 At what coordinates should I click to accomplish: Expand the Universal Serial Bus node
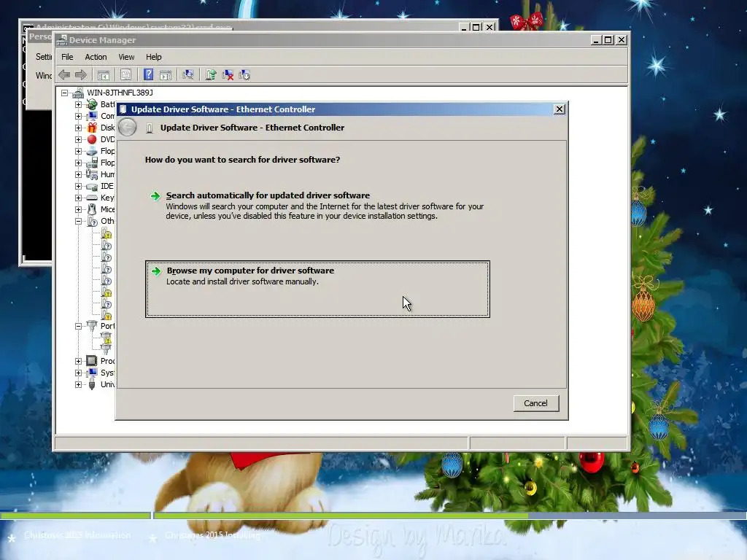click(x=78, y=384)
